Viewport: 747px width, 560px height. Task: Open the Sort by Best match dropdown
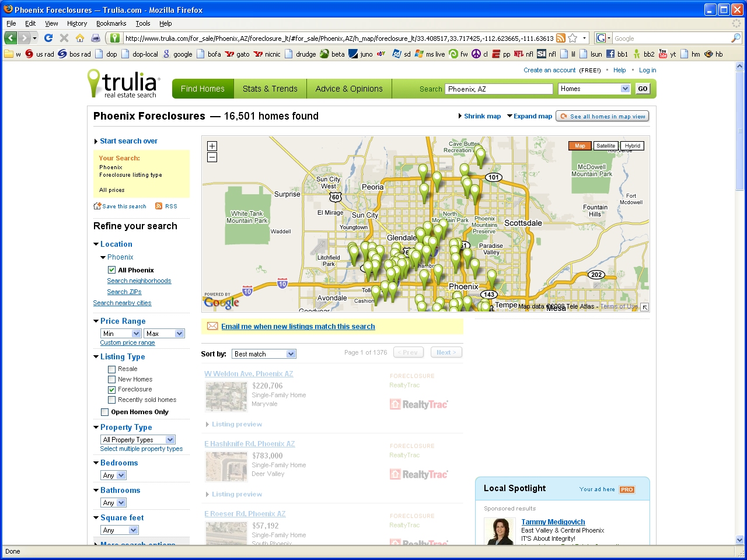click(264, 354)
